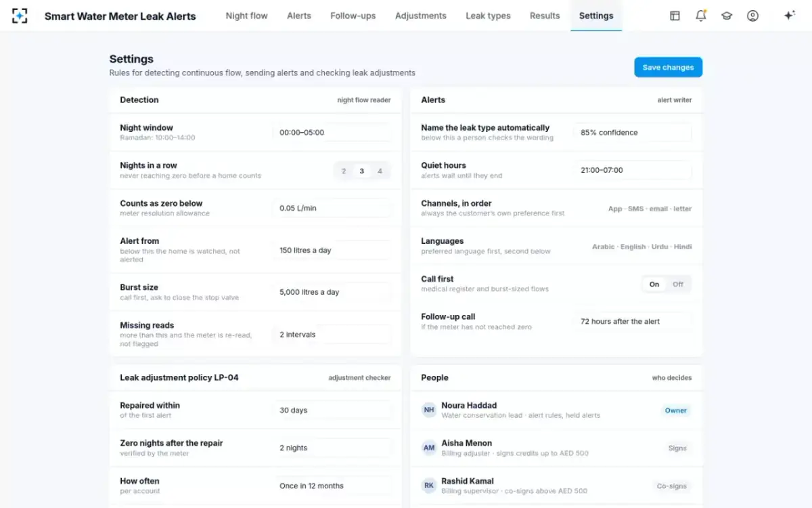Set Nights in a row to 3
Image resolution: width=812 pixels, height=508 pixels.
(x=362, y=171)
